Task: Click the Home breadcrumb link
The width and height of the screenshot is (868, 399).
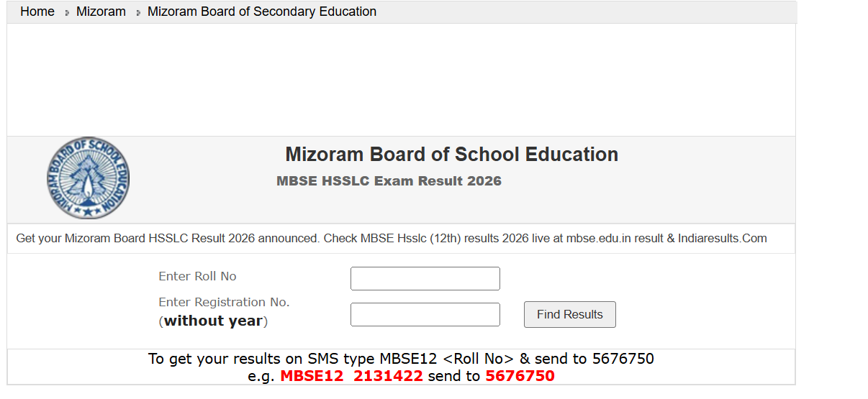Action: 37,12
